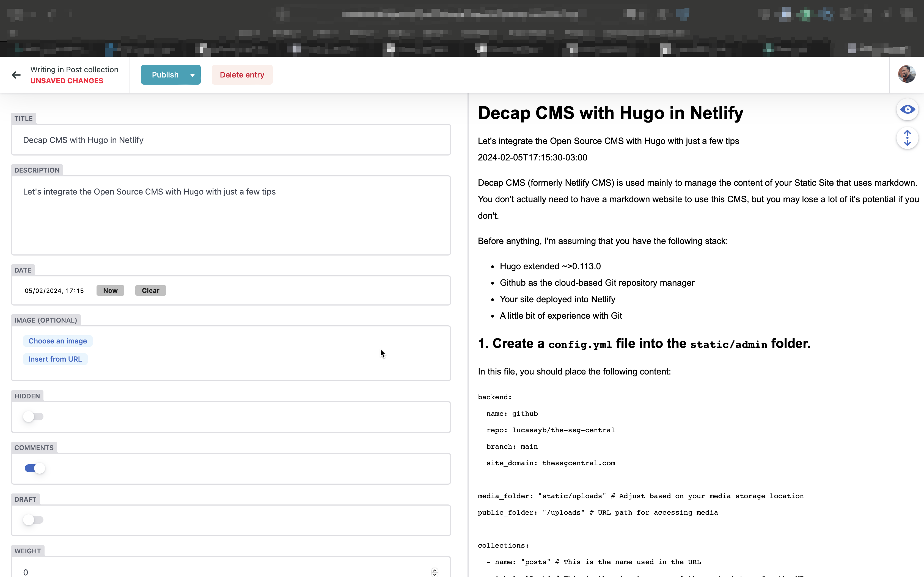Click the Weight number field
Image resolution: width=924 pixels, height=577 pixels.
point(221,572)
